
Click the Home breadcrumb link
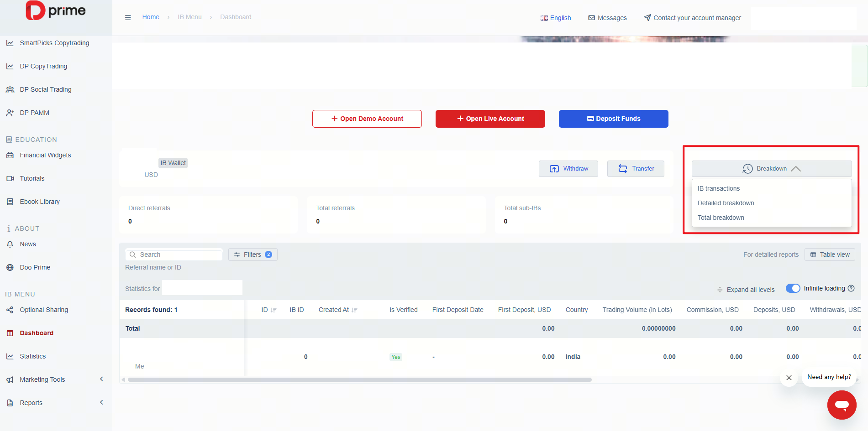point(151,17)
